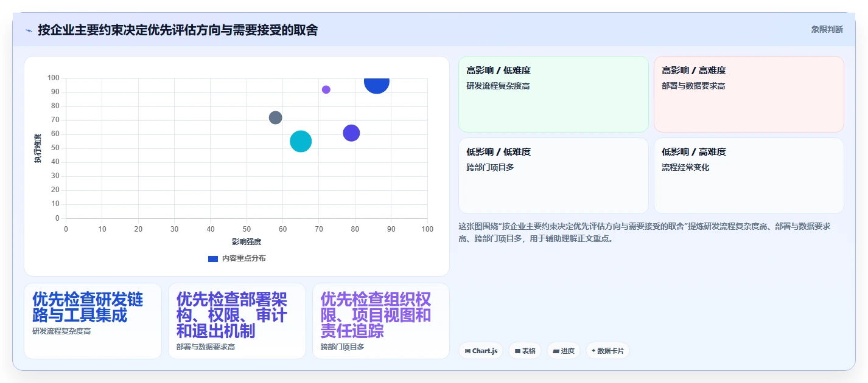
Task: Open the 优先检查部署架构、权限、审计和退出机制 card
Action: (237, 321)
